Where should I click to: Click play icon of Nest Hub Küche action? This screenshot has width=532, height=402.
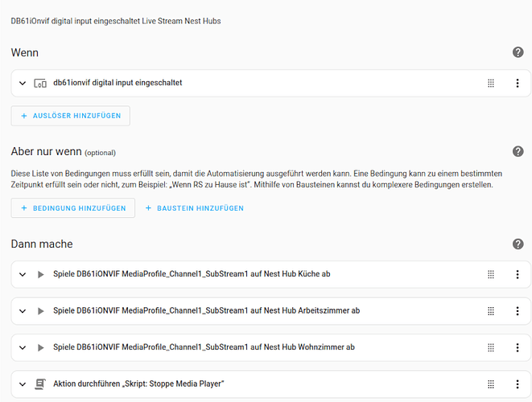coord(41,274)
